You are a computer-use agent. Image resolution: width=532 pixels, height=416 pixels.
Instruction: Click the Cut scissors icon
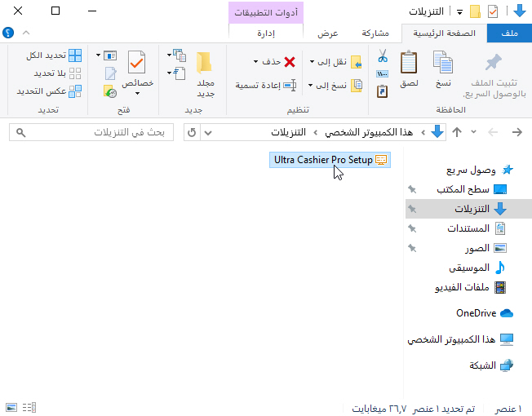tap(383, 56)
